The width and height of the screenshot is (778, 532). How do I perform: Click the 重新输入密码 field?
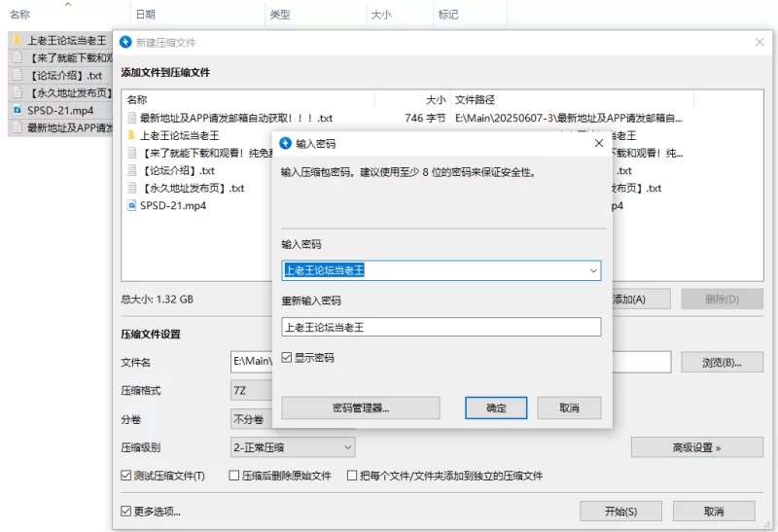[442, 327]
